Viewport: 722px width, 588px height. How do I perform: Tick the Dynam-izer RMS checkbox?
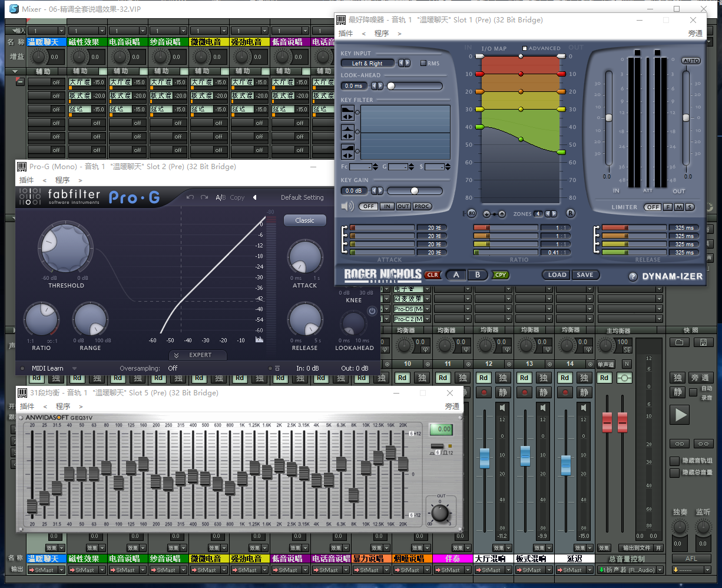[423, 63]
